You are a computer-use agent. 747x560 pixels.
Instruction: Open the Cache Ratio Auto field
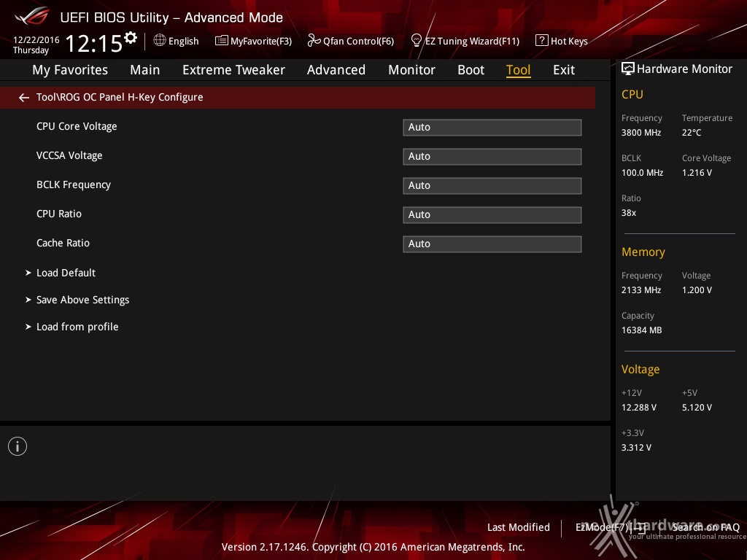coord(492,244)
